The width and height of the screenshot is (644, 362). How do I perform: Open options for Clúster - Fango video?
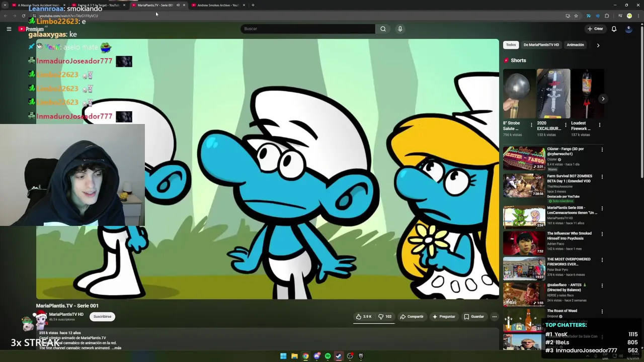(x=602, y=149)
